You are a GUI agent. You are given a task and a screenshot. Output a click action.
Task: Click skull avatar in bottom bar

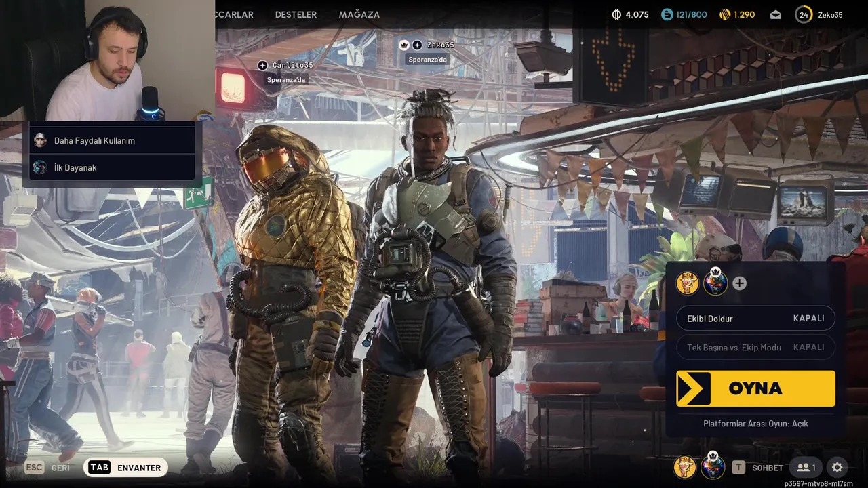tap(713, 466)
